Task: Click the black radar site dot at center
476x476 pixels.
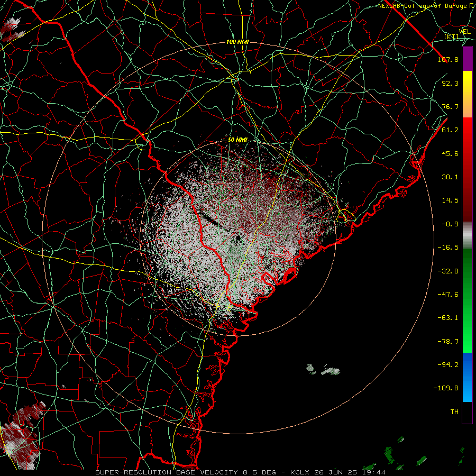Action: point(238,237)
